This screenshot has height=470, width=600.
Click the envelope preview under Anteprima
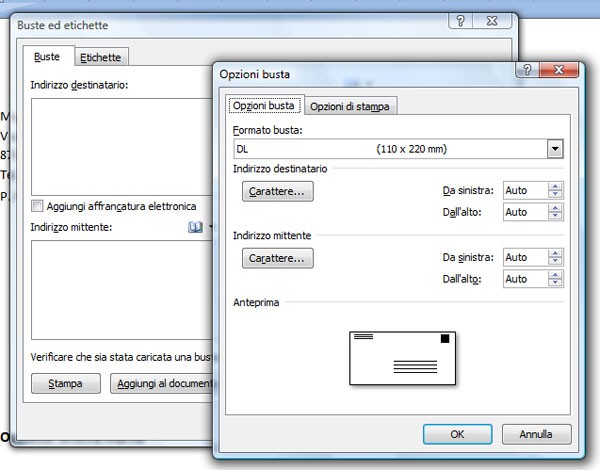tap(402, 357)
